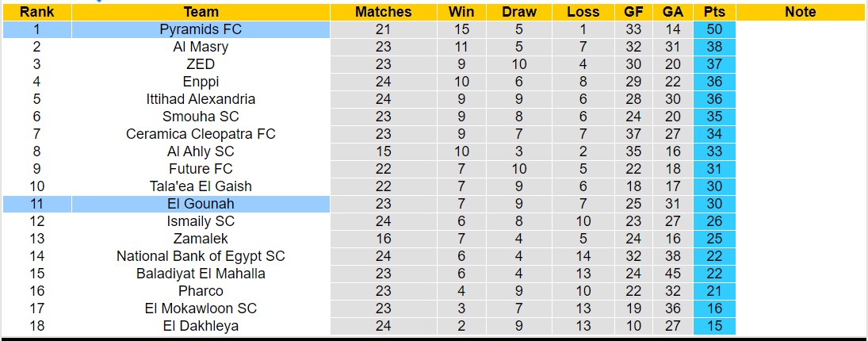Click the Note column header

pyautogui.click(x=800, y=12)
